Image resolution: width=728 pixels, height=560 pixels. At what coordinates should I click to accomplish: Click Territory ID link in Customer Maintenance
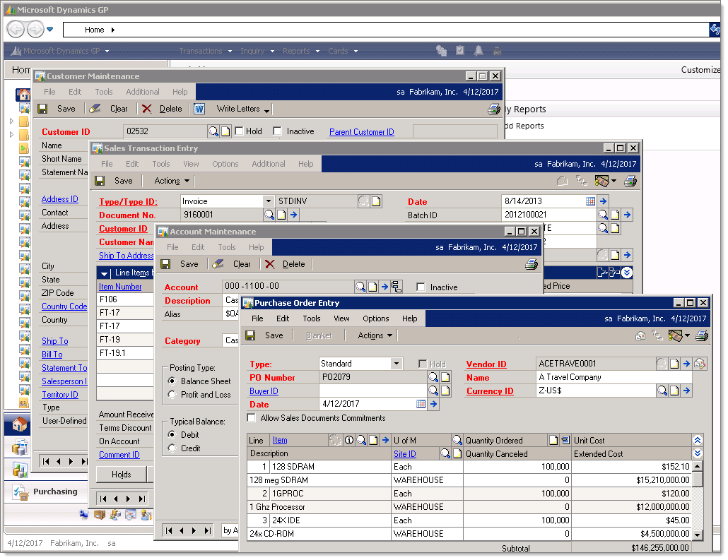pos(60,394)
